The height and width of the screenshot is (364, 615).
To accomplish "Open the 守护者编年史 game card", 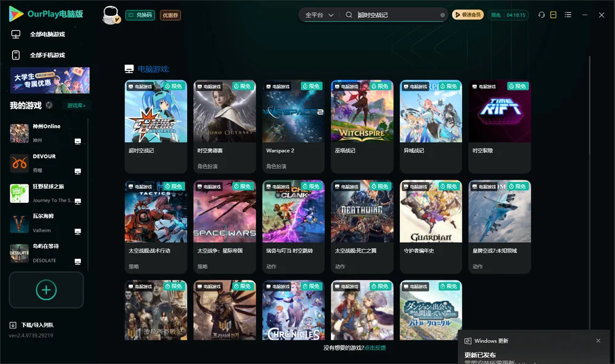I will pyautogui.click(x=430, y=227).
